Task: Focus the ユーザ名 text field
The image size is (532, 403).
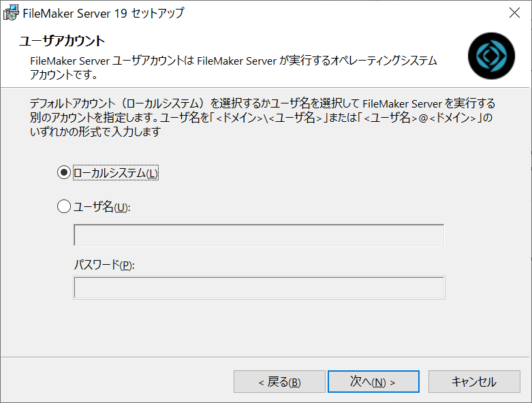Action: pyautogui.click(x=259, y=235)
